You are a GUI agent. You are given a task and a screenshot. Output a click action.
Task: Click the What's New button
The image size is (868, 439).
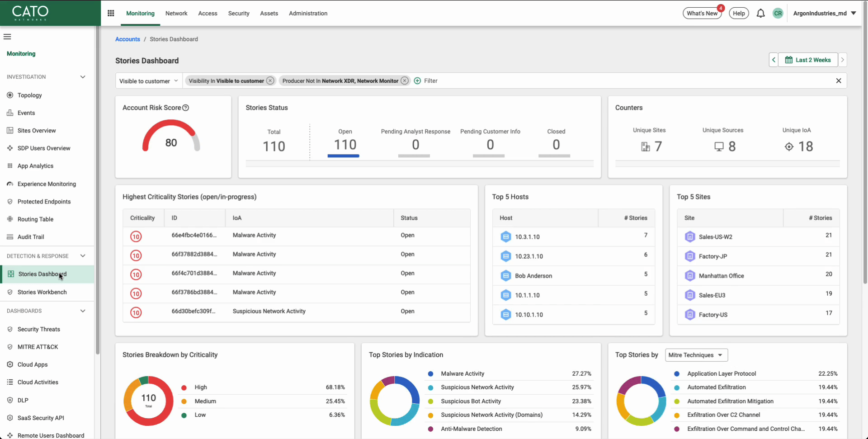coord(702,13)
